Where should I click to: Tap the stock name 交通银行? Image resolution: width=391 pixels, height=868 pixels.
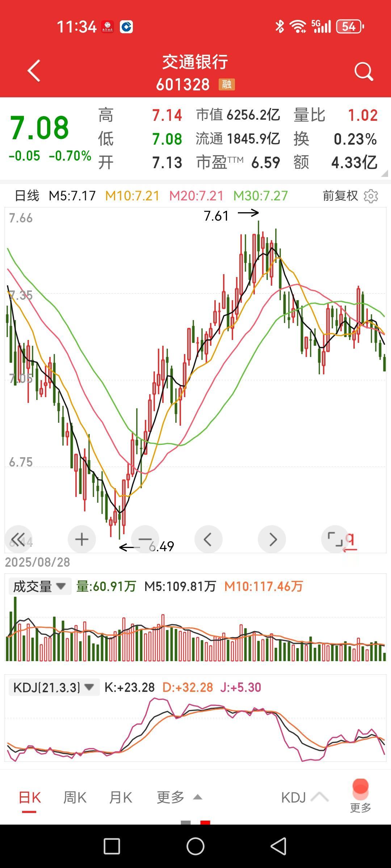[195, 62]
